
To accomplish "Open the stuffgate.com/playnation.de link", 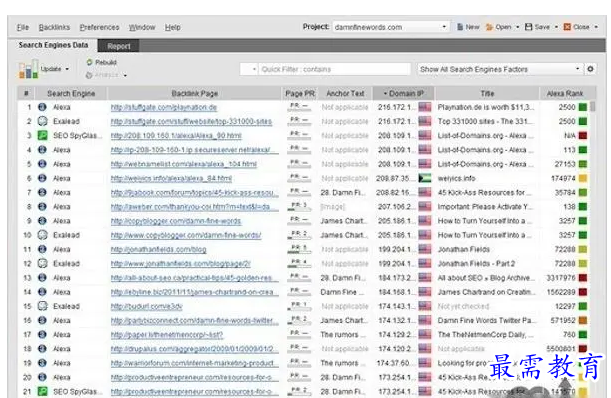I will click(x=164, y=107).
